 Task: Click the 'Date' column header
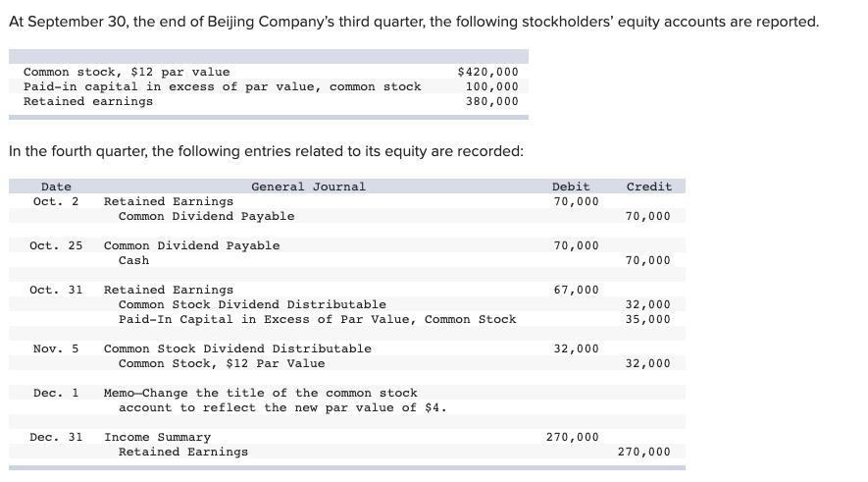(56, 187)
